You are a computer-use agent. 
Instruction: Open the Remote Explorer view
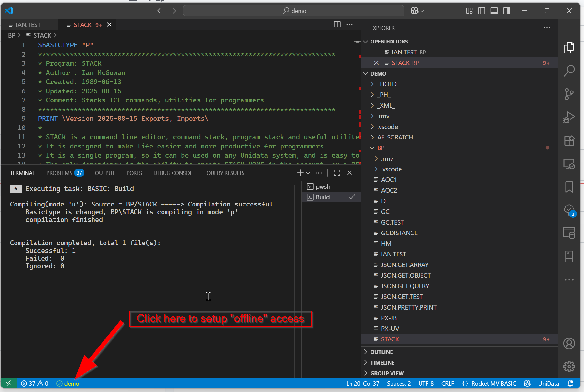pos(569,164)
